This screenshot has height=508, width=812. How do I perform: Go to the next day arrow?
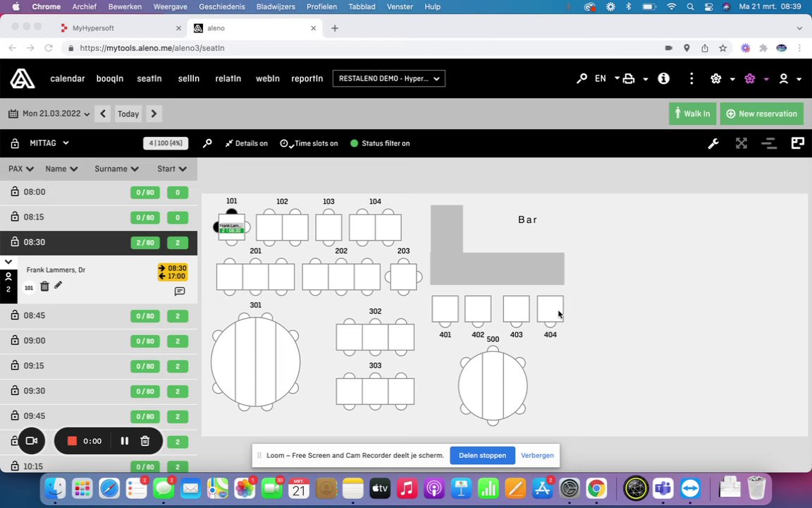click(154, 114)
